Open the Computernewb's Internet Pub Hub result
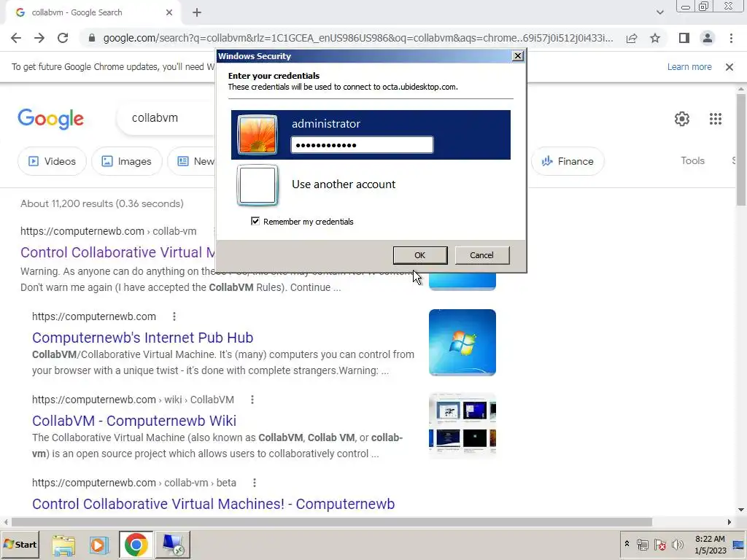 (142, 338)
